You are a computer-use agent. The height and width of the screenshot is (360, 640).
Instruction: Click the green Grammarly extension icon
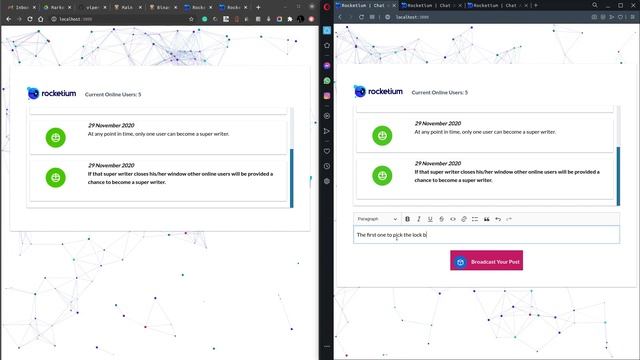point(204,19)
